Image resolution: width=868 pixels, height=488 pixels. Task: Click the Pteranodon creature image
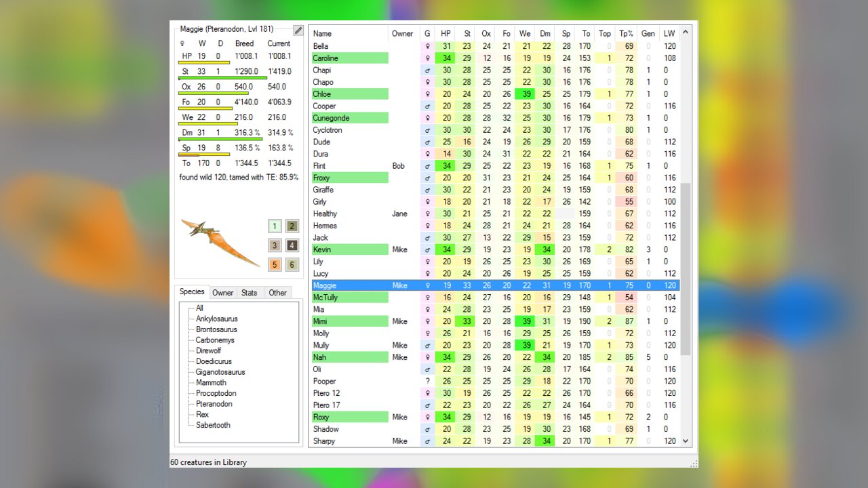coord(220,241)
